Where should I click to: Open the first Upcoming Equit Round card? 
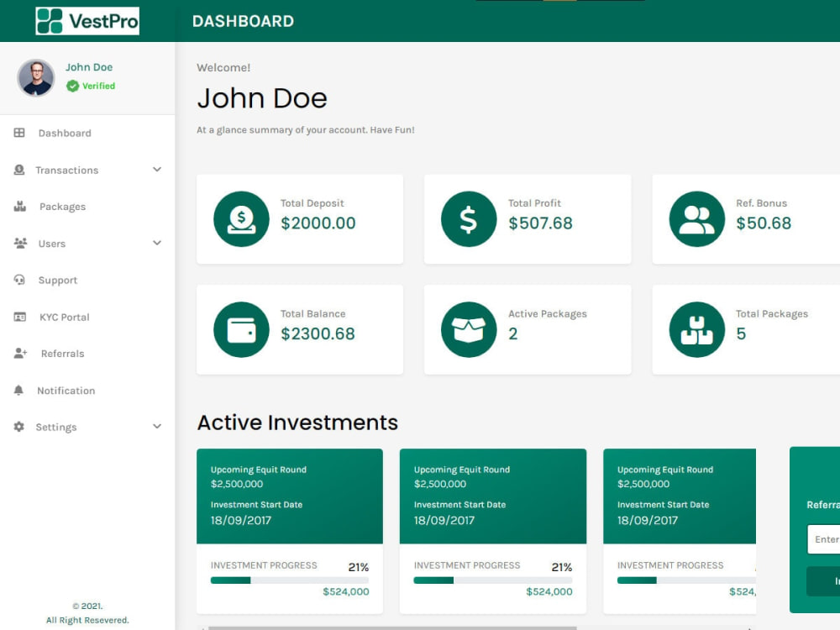pos(290,531)
